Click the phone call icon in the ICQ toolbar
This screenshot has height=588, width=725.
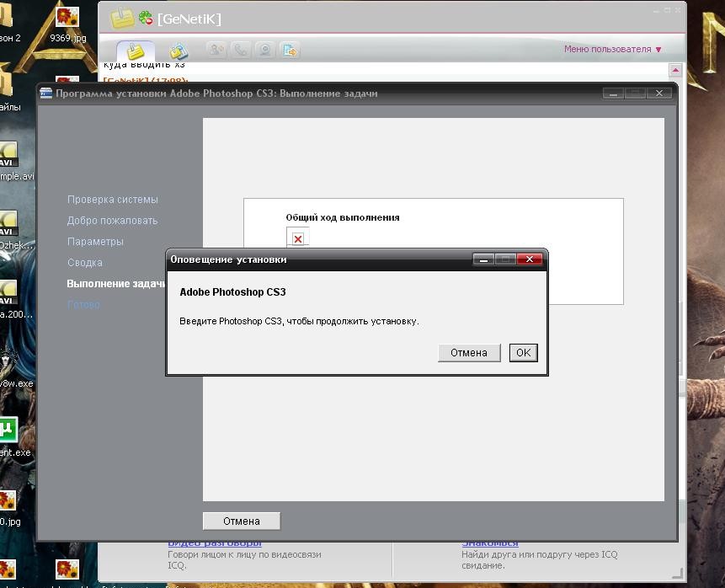coord(241,50)
